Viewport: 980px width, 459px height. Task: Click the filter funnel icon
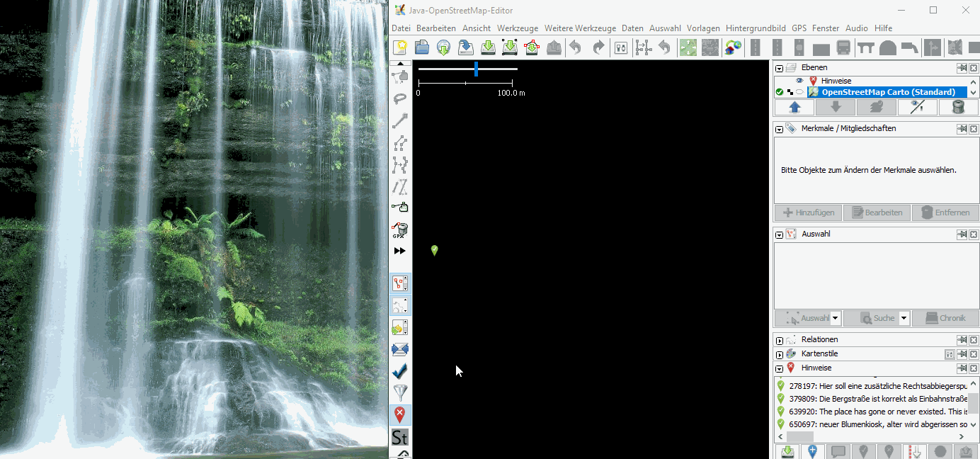click(x=400, y=393)
